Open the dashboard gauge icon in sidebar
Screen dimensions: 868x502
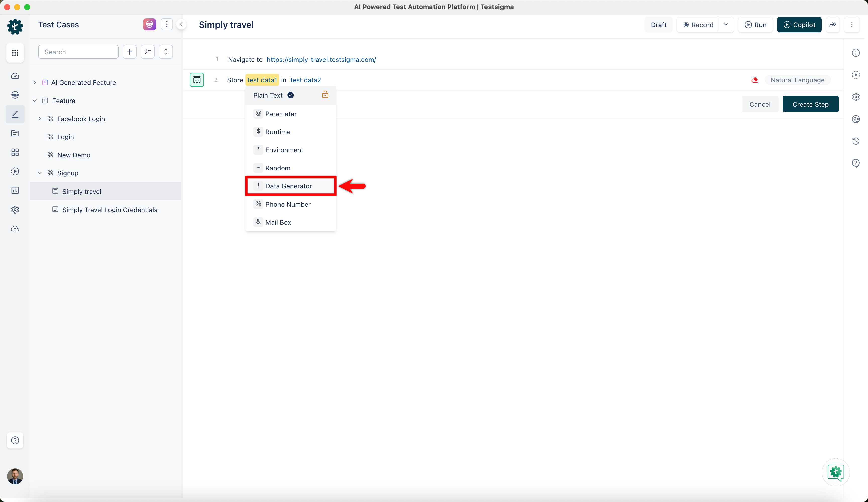pos(15,76)
